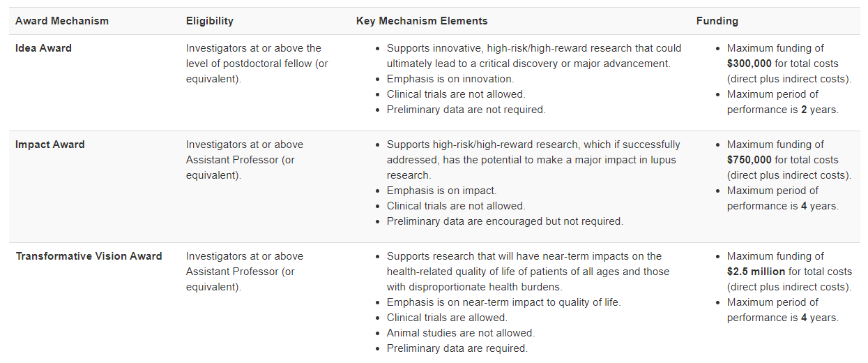Click 'Emphasis is on near-term impact' bullet
The image size is (868, 363).
click(x=503, y=302)
